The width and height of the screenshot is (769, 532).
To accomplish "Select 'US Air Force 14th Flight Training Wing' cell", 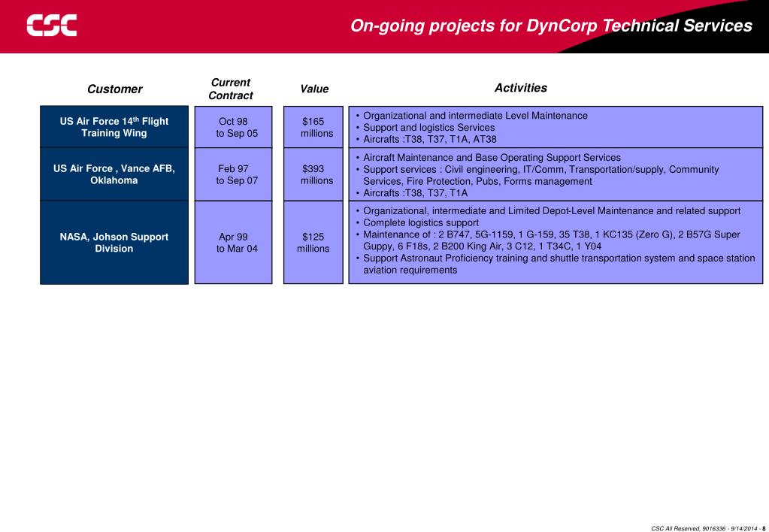I will 114,126.
